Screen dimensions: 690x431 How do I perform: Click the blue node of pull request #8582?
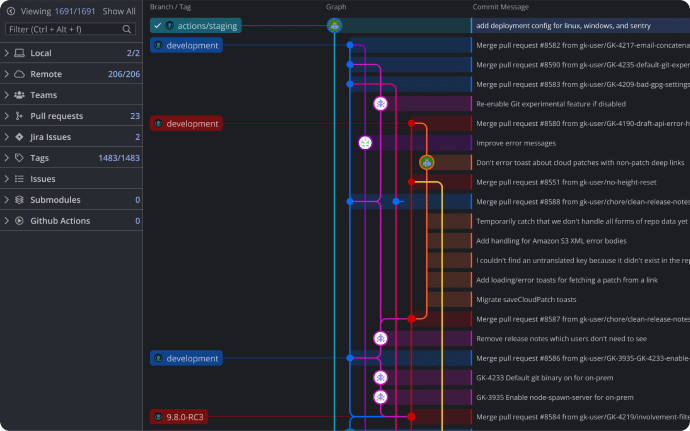tap(350, 45)
